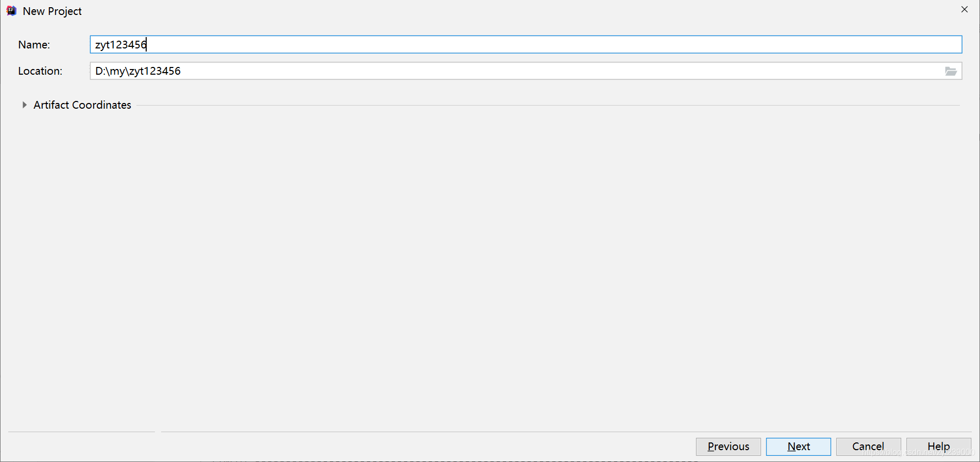
Task: Click the Artifact Coordinates label text
Action: (82, 105)
